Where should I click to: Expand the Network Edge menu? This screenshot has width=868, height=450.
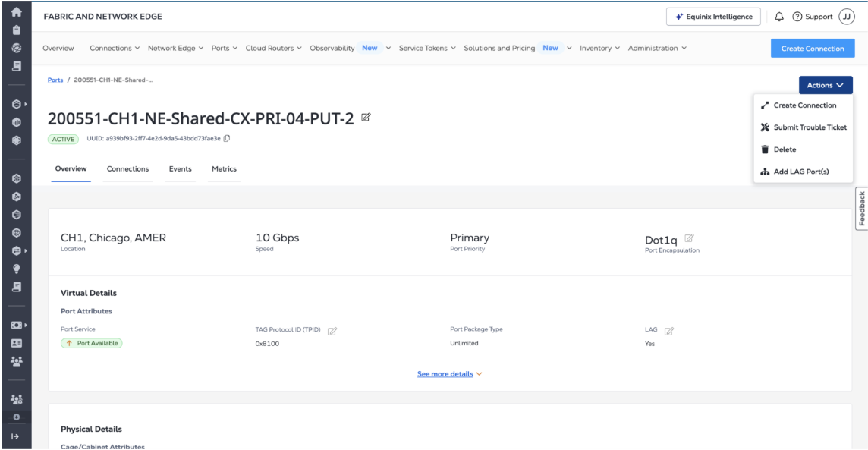click(175, 49)
